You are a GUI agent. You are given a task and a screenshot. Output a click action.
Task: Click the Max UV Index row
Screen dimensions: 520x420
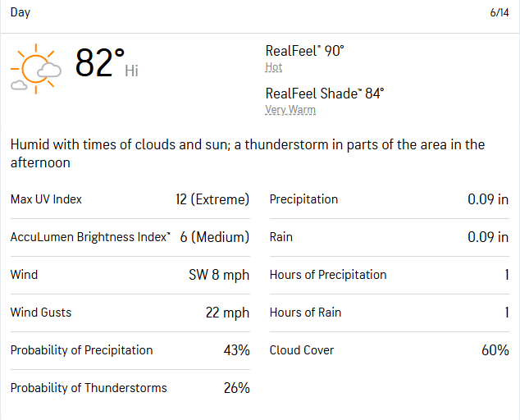click(130, 199)
